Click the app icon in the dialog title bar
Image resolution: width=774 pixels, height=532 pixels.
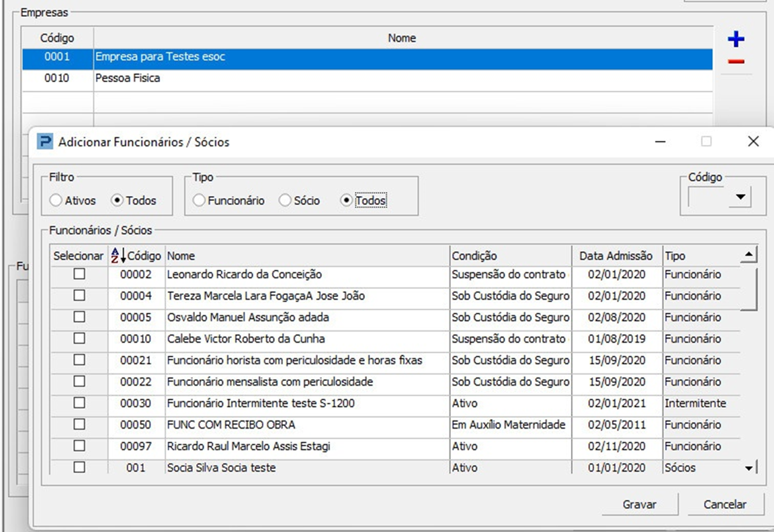click(45, 142)
